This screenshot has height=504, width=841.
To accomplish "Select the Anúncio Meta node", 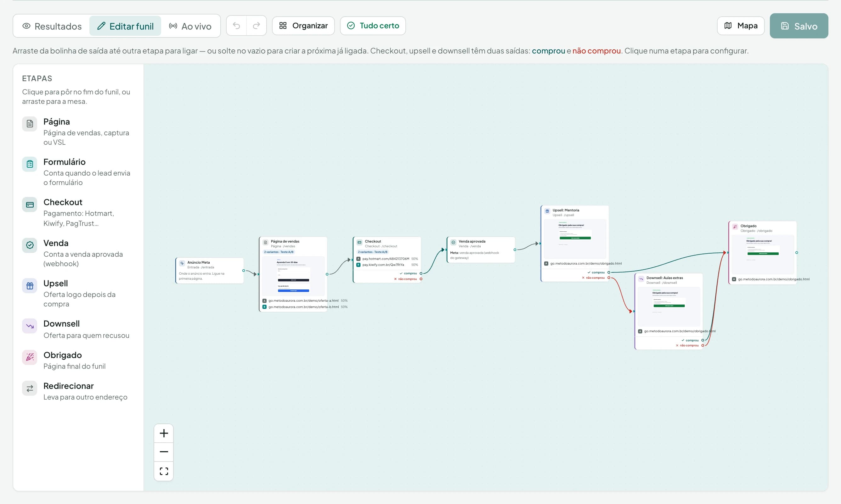I will click(210, 270).
